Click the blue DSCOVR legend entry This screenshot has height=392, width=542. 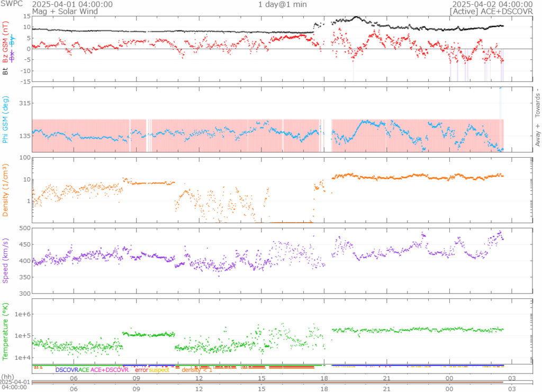pos(66,370)
